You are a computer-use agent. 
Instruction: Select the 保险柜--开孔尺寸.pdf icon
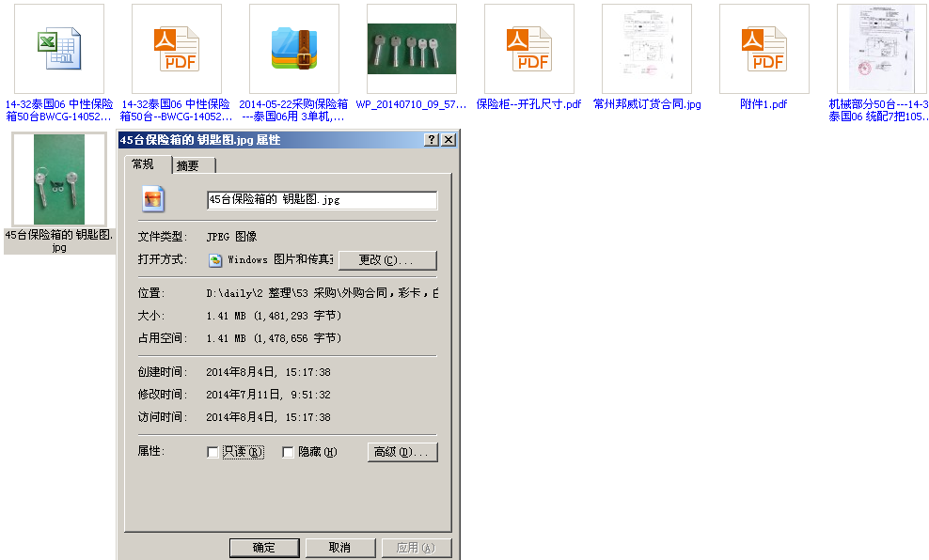tap(528, 49)
